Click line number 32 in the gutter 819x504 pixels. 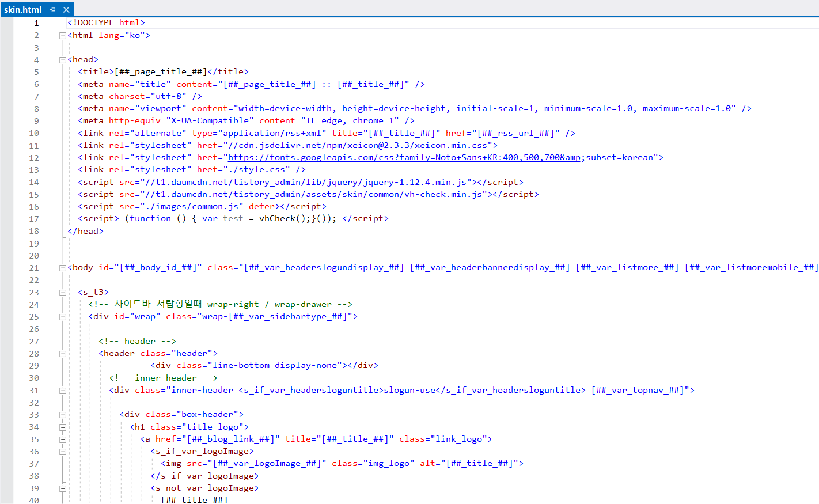point(34,403)
